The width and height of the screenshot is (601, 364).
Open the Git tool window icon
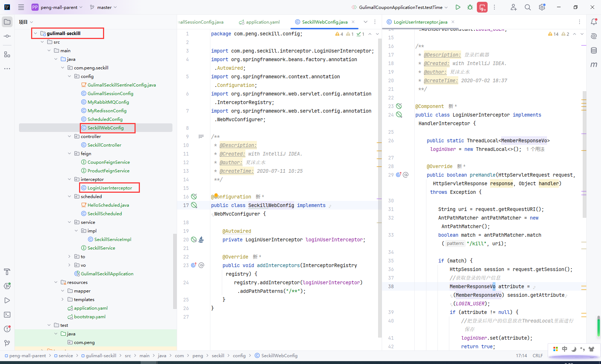(7, 343)
